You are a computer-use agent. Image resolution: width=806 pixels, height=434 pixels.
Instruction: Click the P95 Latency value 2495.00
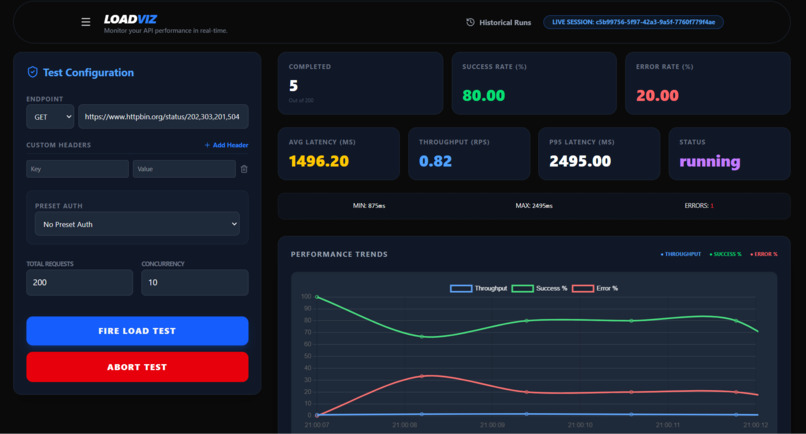click(580, 161)
